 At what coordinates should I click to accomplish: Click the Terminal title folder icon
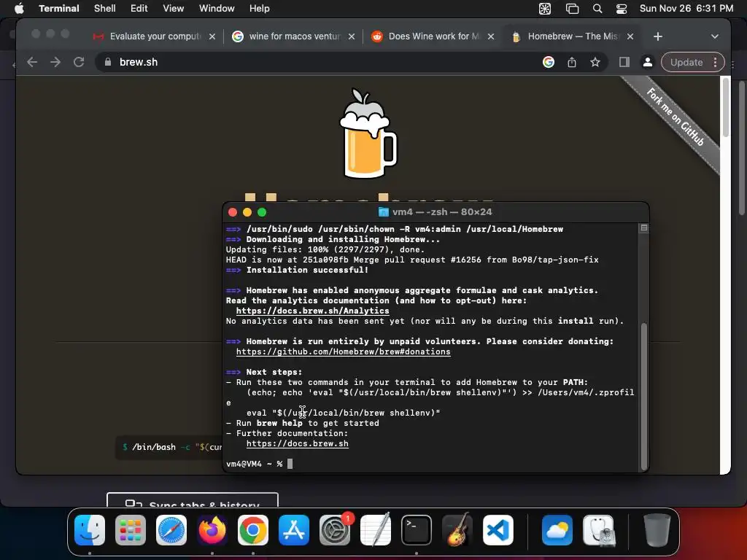384,212
